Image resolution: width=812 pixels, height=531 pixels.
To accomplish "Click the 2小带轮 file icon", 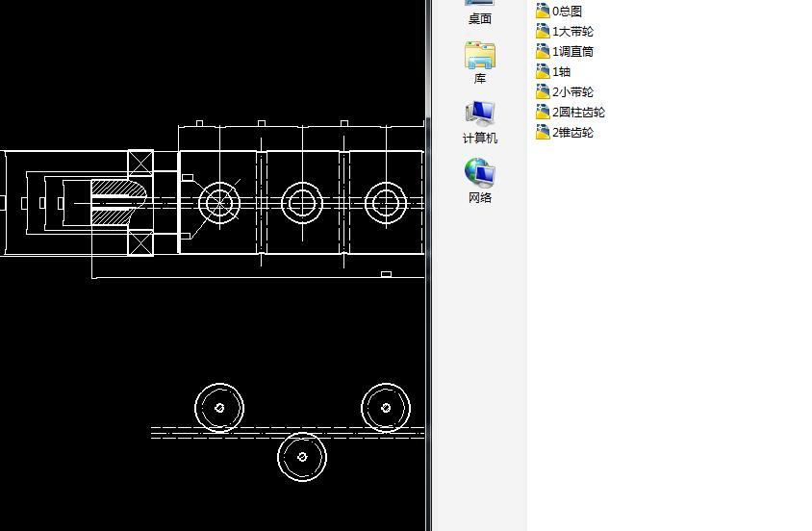I will [543, 91].
